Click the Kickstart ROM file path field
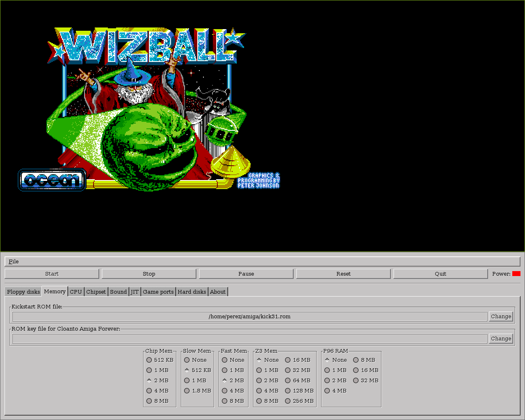 coord(249,316)
